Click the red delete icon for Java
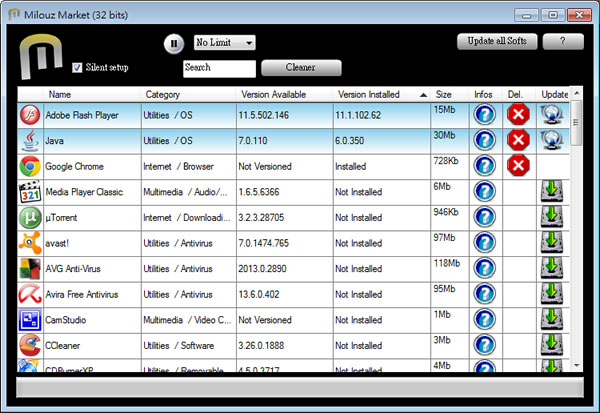 coord(517,140)
